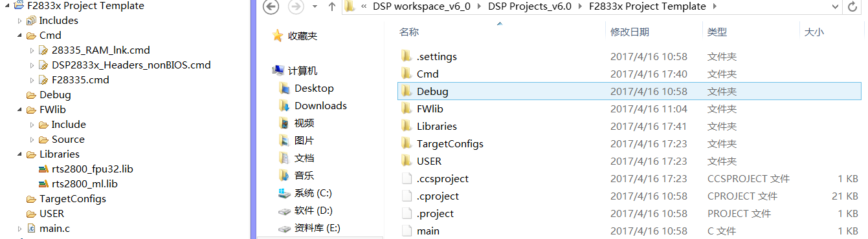Image resolution: width=868 pixels, height=239 pixels.
Task: Expand the Includes node
Action: pos(19,21)
